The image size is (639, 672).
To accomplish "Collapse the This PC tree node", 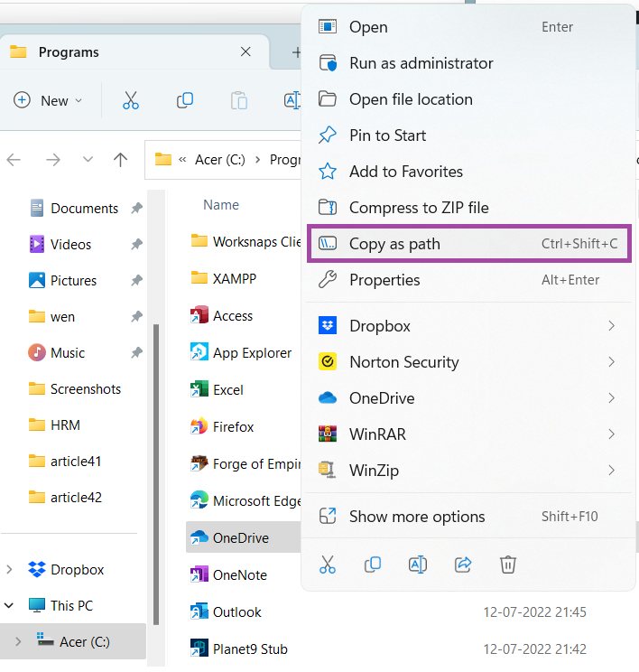I will [10, 606].
